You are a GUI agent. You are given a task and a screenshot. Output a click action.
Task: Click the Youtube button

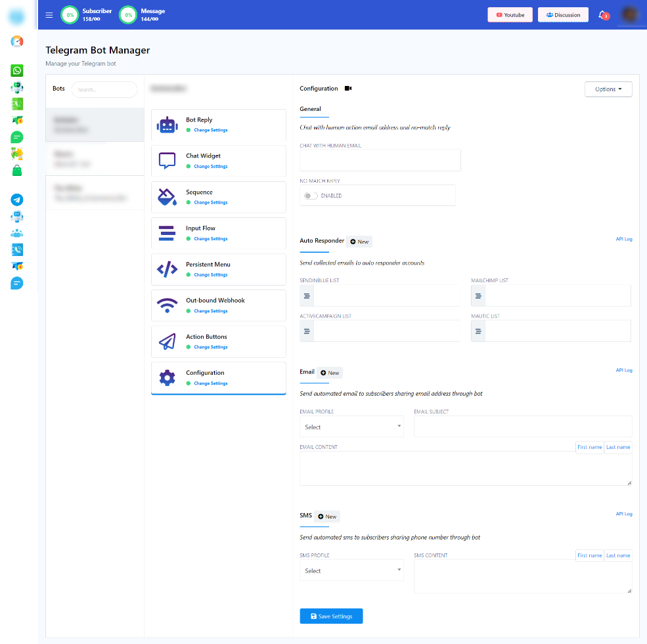coord(510,15)
